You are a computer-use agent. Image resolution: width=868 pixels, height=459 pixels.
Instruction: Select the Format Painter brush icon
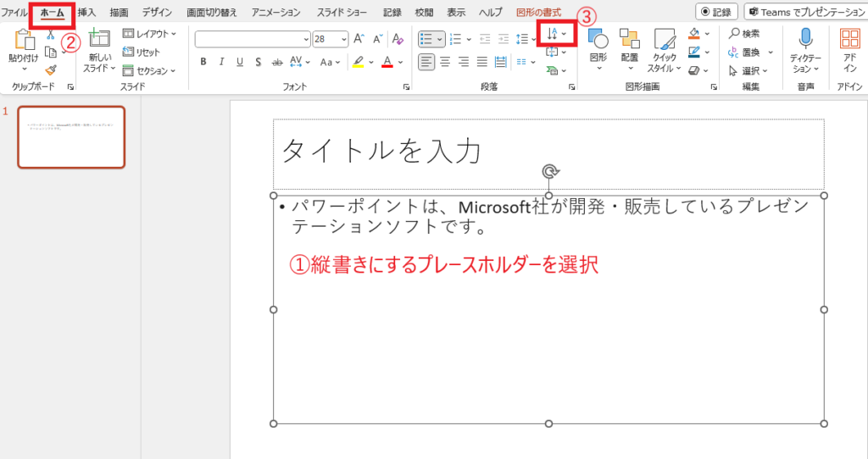click(51, 70)
